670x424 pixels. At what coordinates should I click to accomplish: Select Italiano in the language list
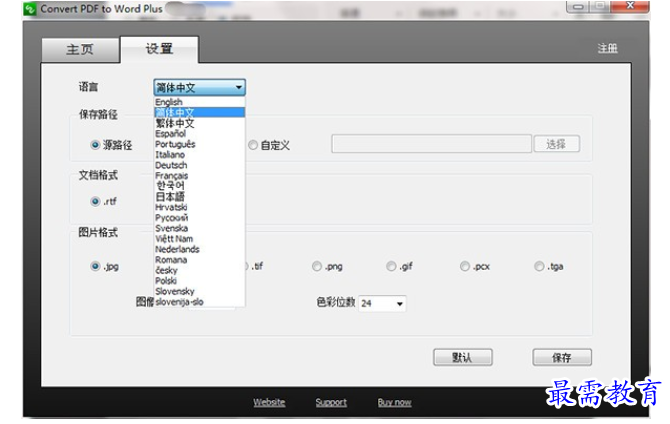click(x=200, y=155)
